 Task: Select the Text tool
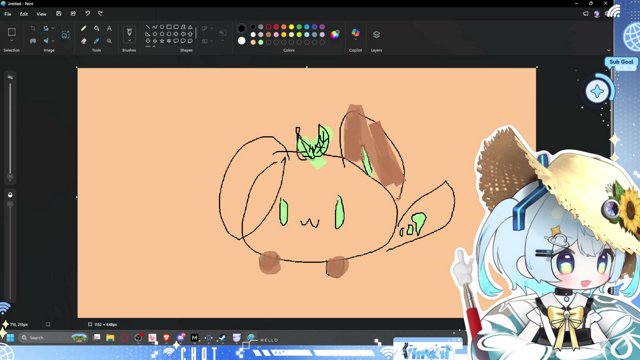pos(109,28)
